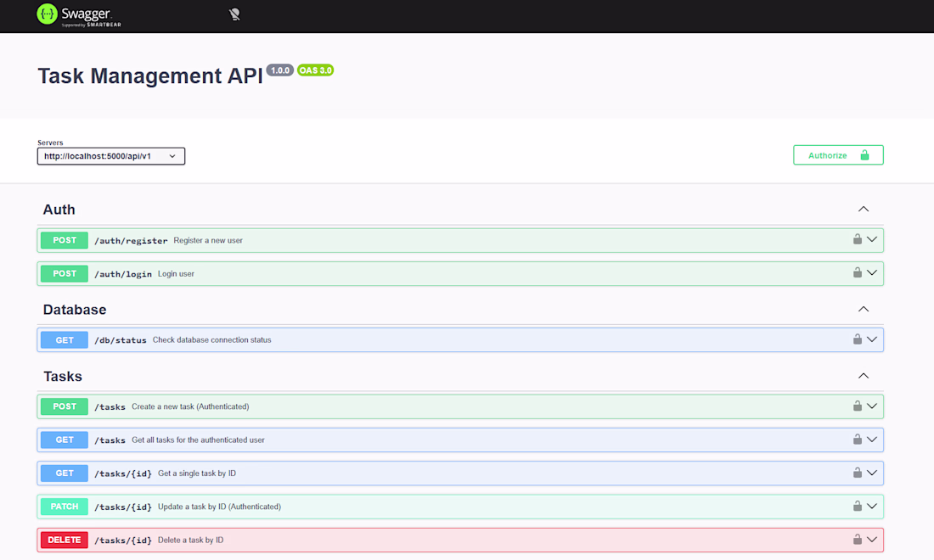Expand the GET /tasks/{id} chevron

(872, 473)
